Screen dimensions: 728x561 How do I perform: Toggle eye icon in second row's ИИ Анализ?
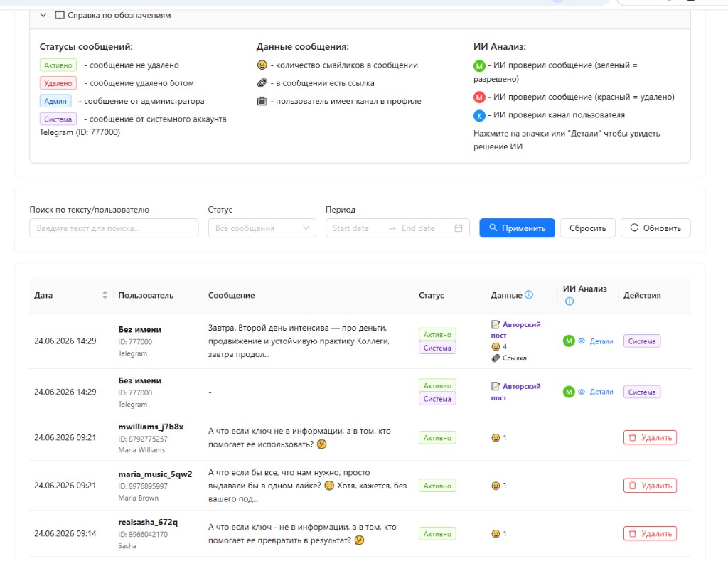point(582,392)
